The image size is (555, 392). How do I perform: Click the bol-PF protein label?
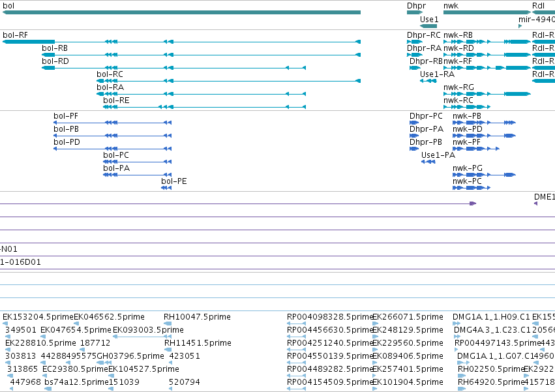point(66,116)
